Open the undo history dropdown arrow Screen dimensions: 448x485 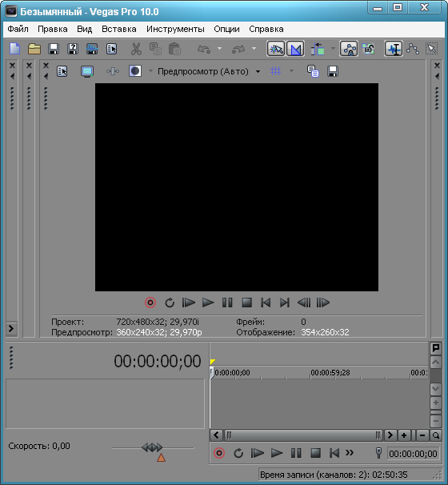(x=219, y=49)
